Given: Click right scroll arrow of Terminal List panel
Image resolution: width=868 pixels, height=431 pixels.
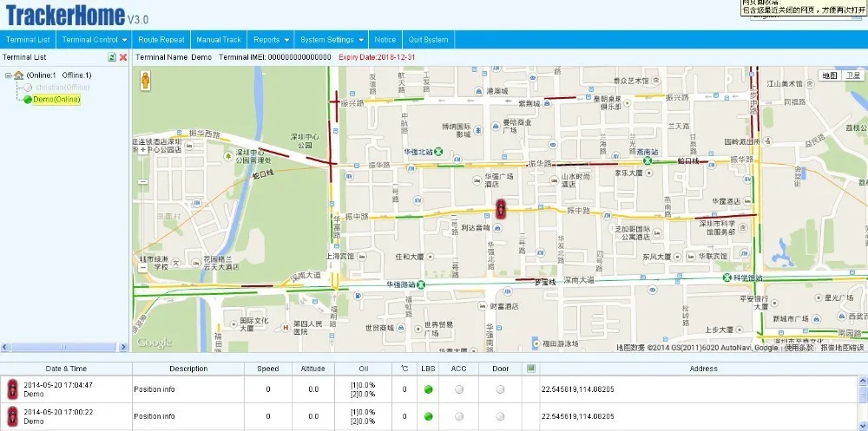Looking at the screenshot, I should click(123, 347).
